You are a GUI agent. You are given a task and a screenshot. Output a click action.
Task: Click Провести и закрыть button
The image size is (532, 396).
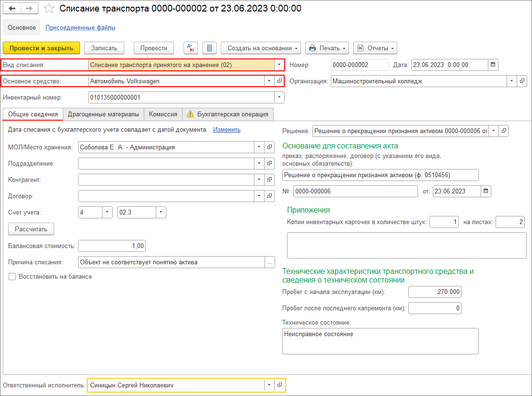coord(41,48)
